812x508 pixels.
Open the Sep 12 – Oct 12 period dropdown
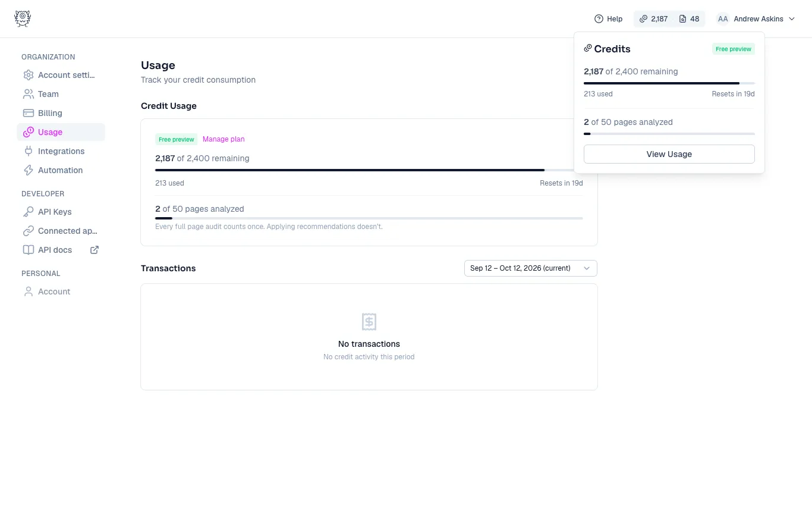tap(531, 268)
